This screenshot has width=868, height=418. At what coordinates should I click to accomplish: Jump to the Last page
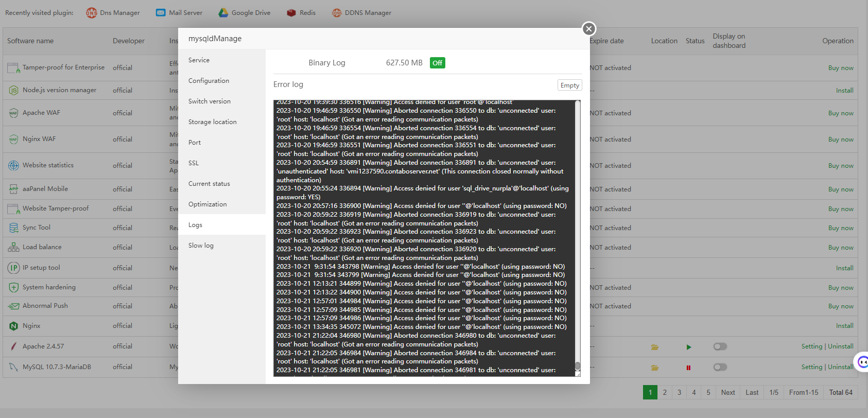(x=752, y=392)
